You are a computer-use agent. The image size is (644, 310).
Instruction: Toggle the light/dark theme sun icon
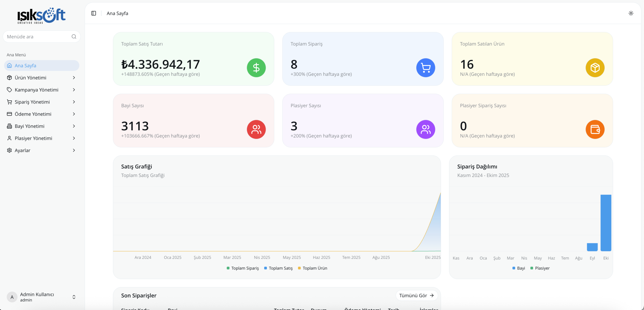click(631, 13)
